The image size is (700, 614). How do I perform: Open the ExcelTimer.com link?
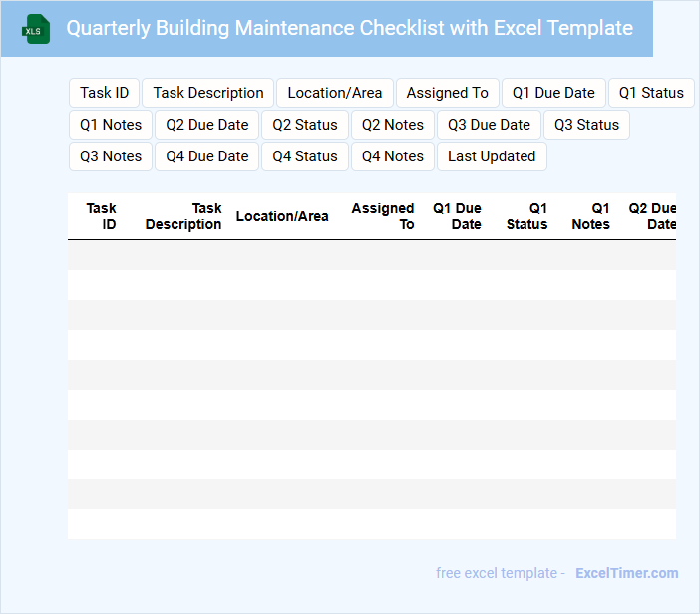point(627,573)
